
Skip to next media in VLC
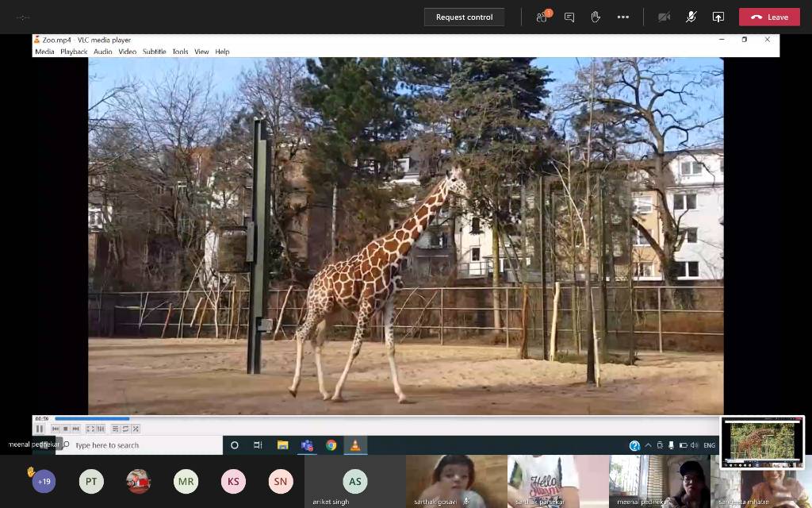[75, 429]
